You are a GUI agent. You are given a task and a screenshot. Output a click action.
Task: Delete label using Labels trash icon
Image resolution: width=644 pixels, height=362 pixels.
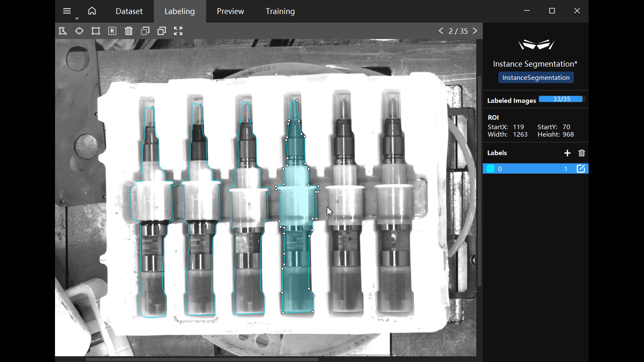pyautogui.click(x=582, y=153)
